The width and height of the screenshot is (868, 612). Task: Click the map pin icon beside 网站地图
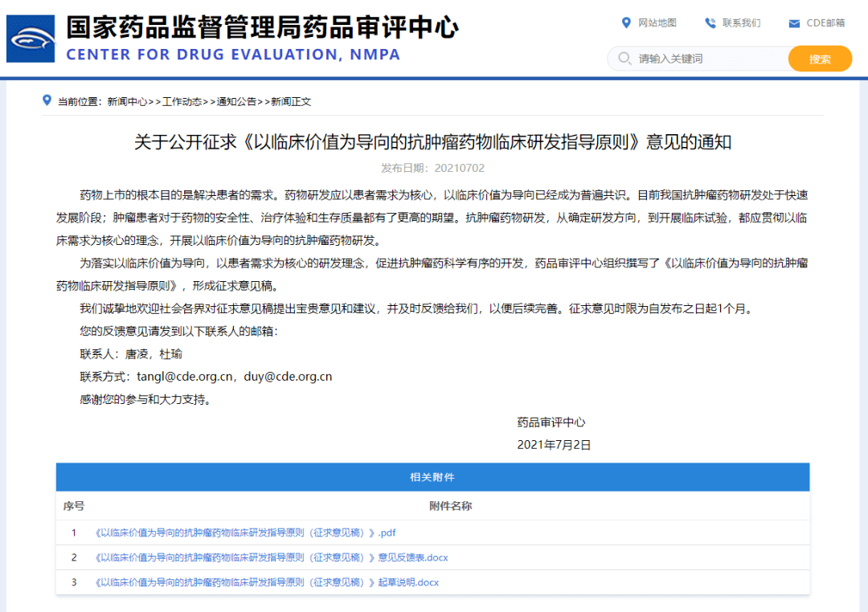click(626, 22)
